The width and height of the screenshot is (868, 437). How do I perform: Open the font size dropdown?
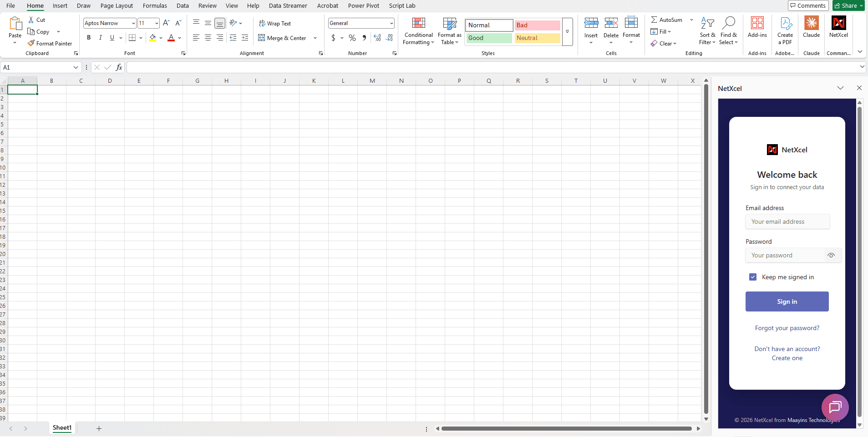tap(157, 23)
